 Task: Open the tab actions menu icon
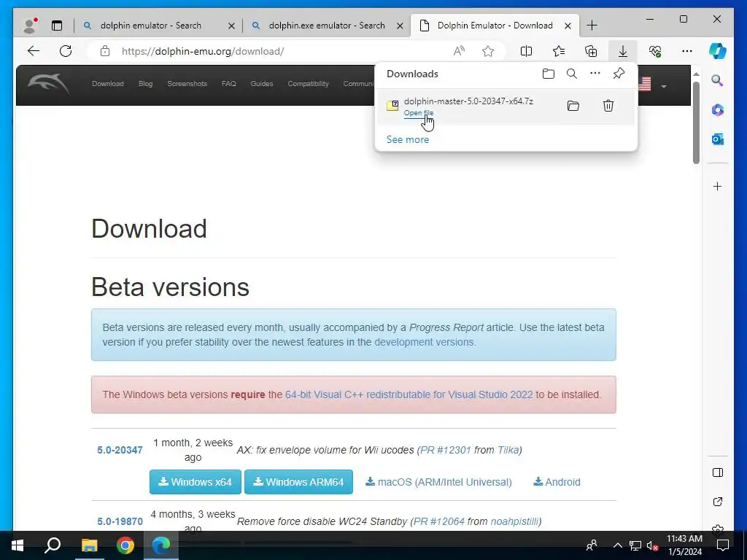pos(57,26)
